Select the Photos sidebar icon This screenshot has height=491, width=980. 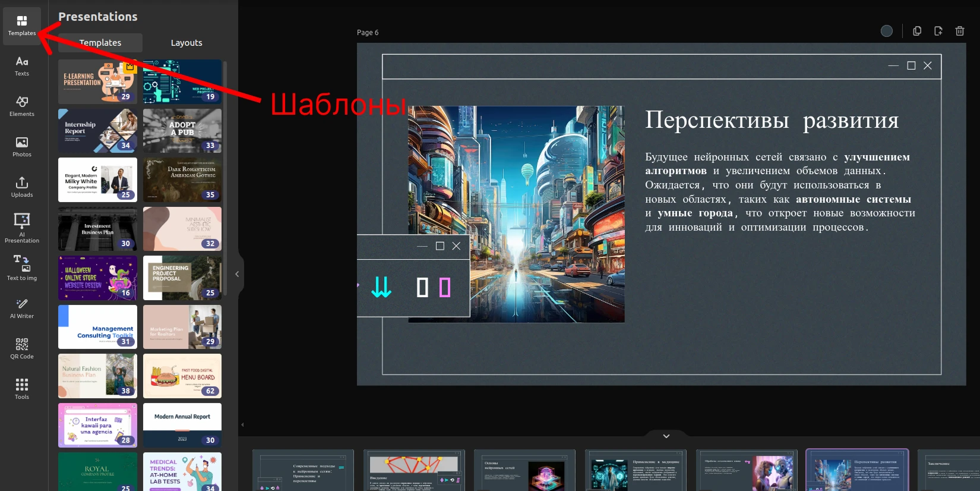click(x=22, y=147)
